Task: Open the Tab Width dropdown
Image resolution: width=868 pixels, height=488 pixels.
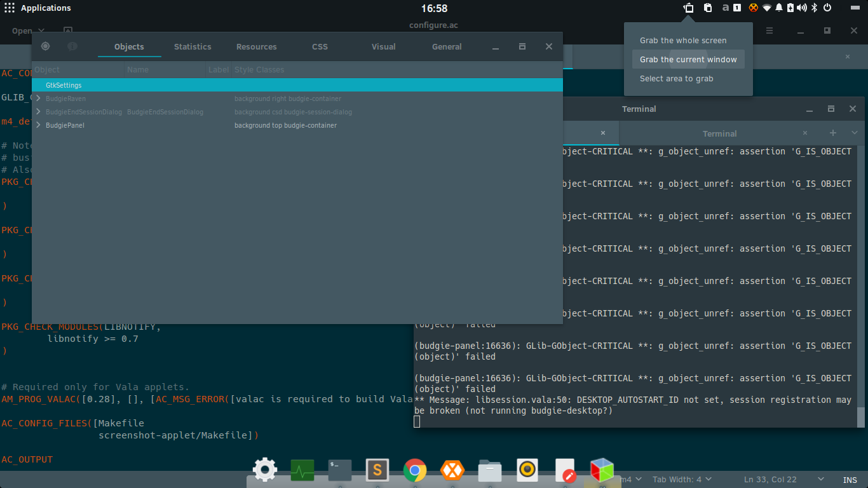Action: click(682, 479)
